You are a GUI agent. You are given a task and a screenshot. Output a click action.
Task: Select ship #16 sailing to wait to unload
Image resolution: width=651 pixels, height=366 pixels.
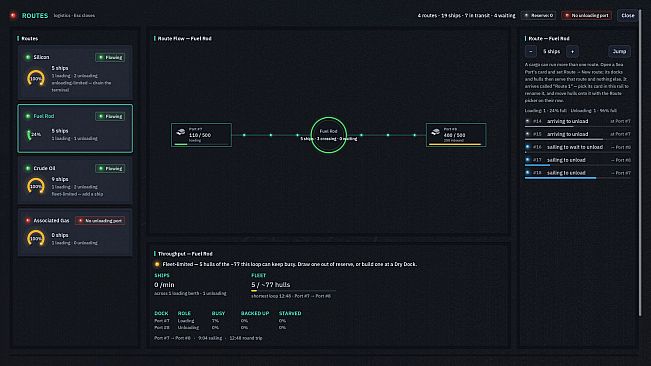coord(578,147)
